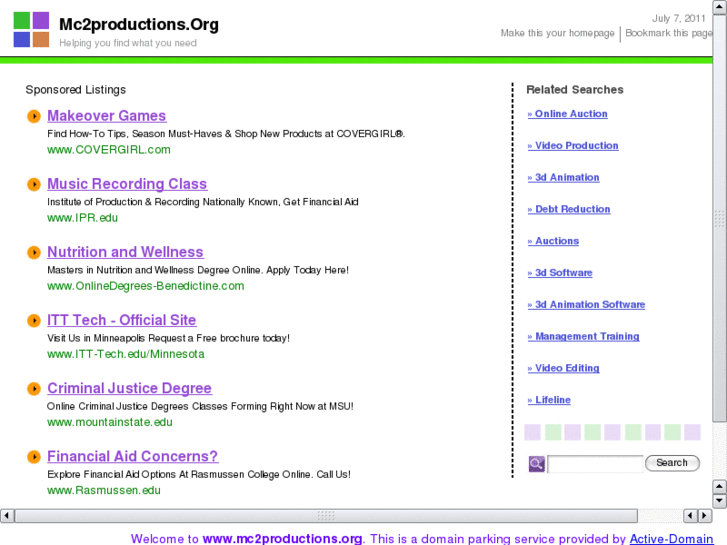
Task: Select 3d Animation related search
Action: pyautogui.click(x=563, y=178)
